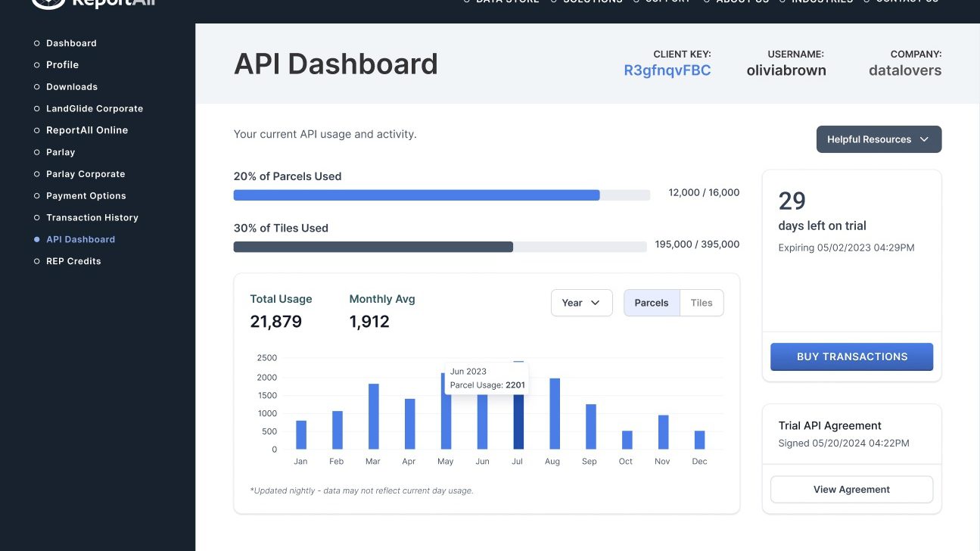Click the company name datalovers

pyautogui.click(x=905, y=70)
